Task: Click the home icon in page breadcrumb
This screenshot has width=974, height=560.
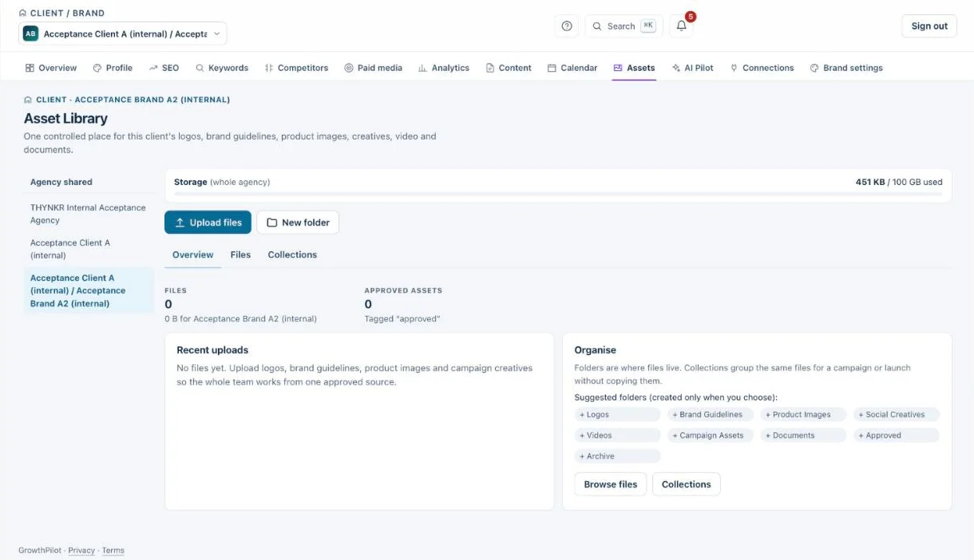Action: point(28,100)
